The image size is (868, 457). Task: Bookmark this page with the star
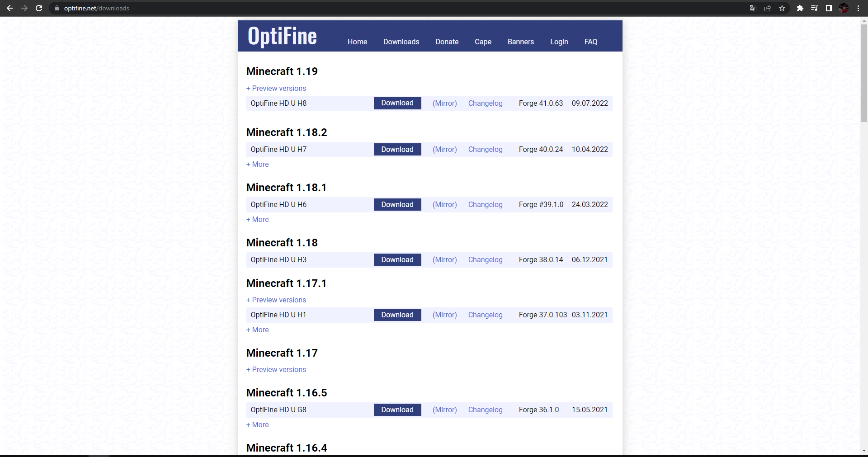(x=782, y=8)
